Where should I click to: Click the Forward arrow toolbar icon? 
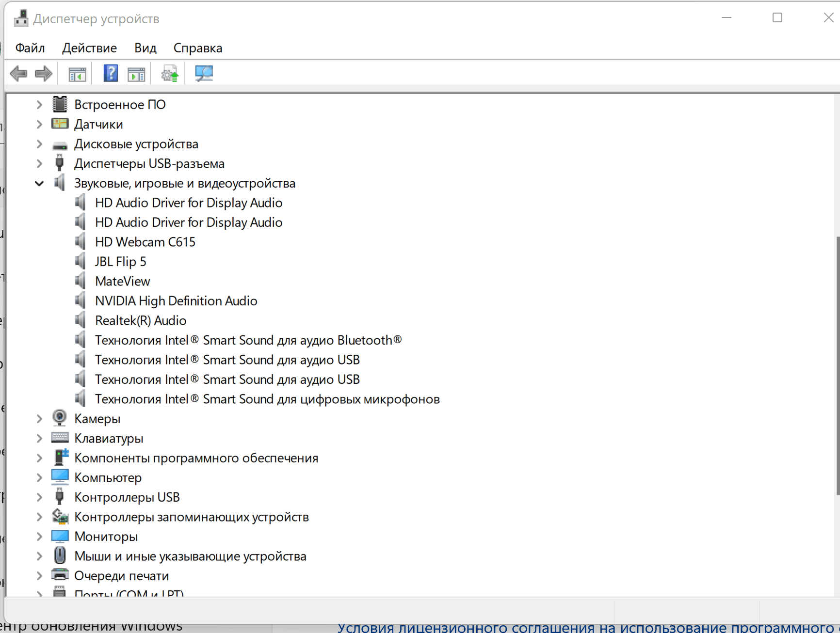tap(44, 74)
